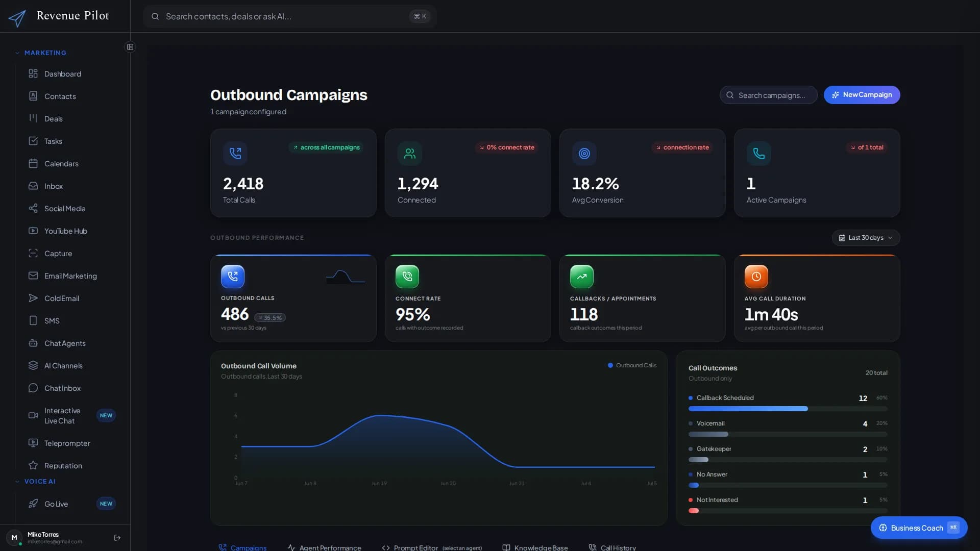Open the Call History tab
The image size is (980, 551).
(x=612, y=547)
